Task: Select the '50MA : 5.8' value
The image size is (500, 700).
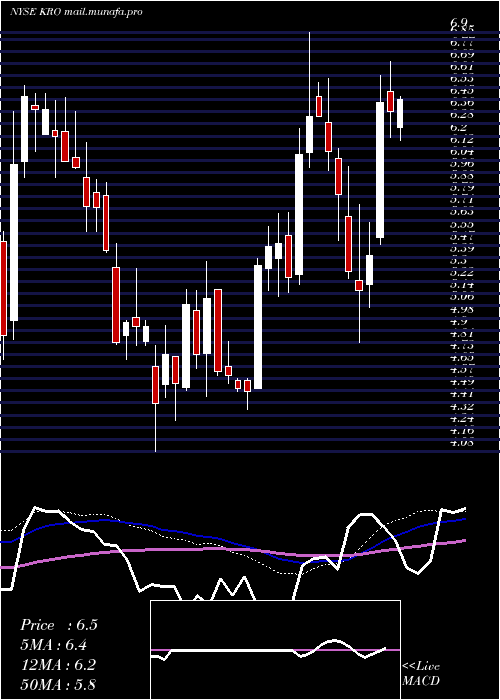Action: (58, 684)
